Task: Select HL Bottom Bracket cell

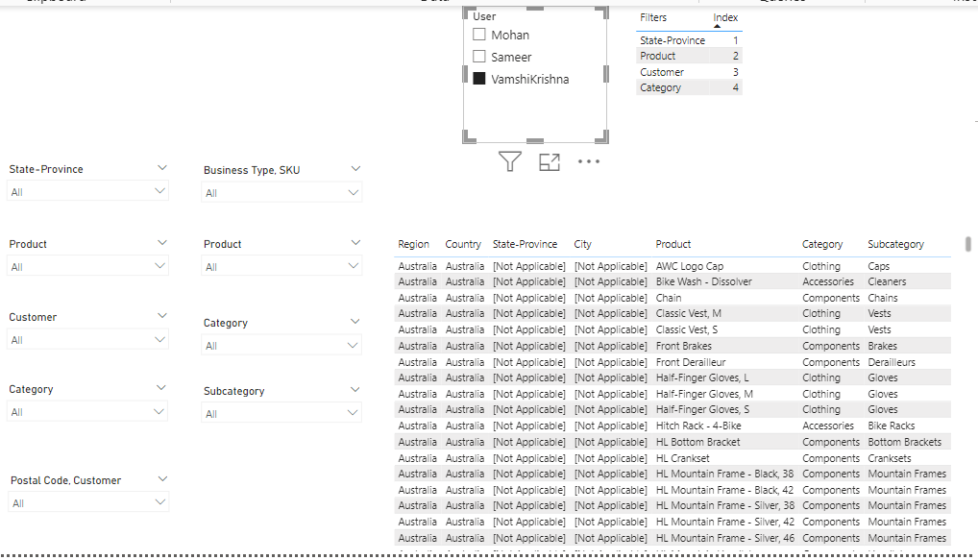Action: [x=697, y=442]
